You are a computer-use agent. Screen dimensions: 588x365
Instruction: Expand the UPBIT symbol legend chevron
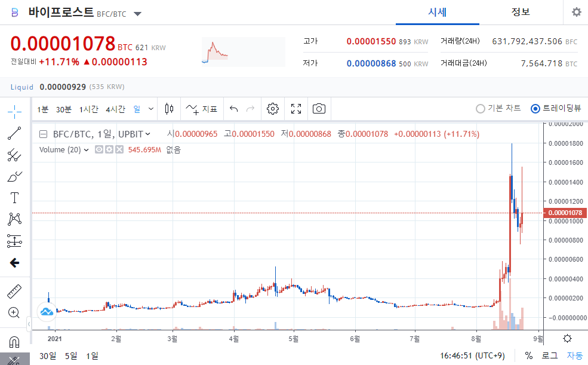(x=148, y=134)
